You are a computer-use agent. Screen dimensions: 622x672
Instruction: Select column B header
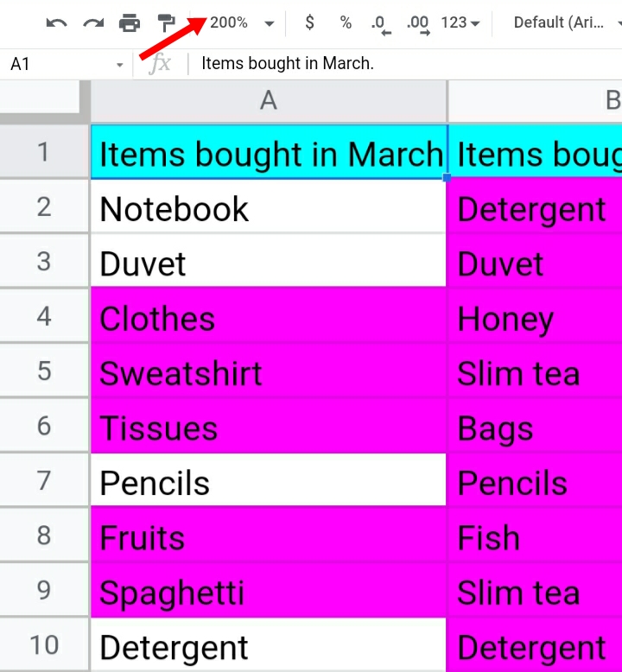tap(535, 101)
